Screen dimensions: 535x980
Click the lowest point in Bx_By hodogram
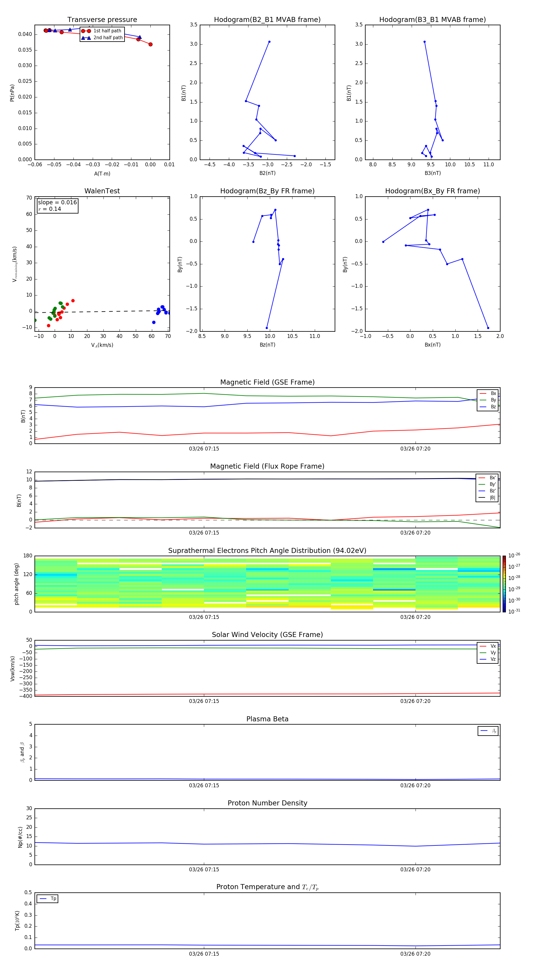(488, 328)
